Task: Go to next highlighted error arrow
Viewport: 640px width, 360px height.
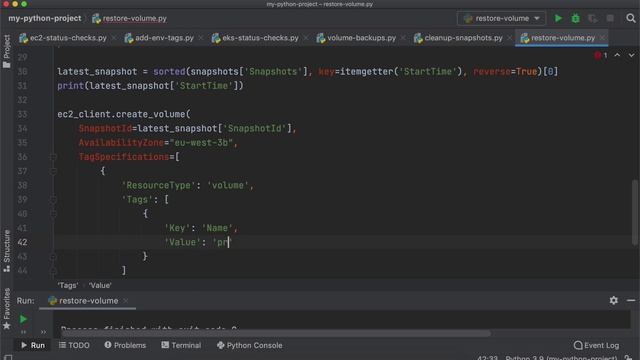Action: click(x=631, y=55)
